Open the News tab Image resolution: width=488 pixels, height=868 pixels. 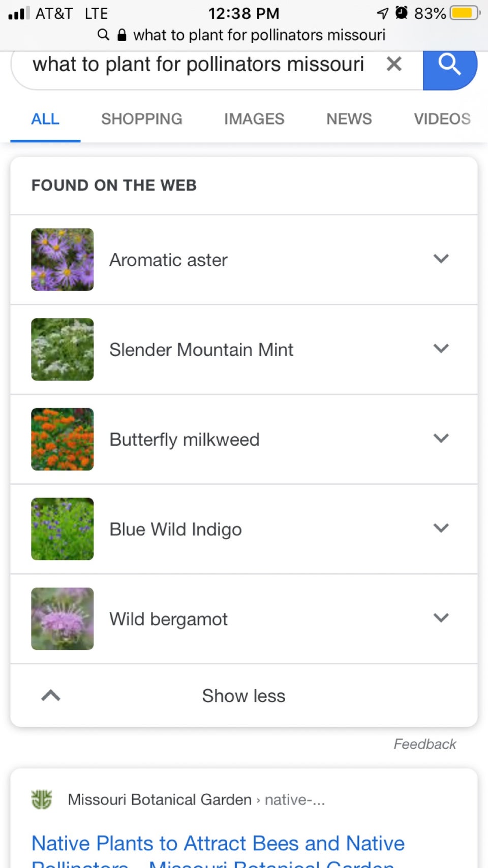[349, 119]
